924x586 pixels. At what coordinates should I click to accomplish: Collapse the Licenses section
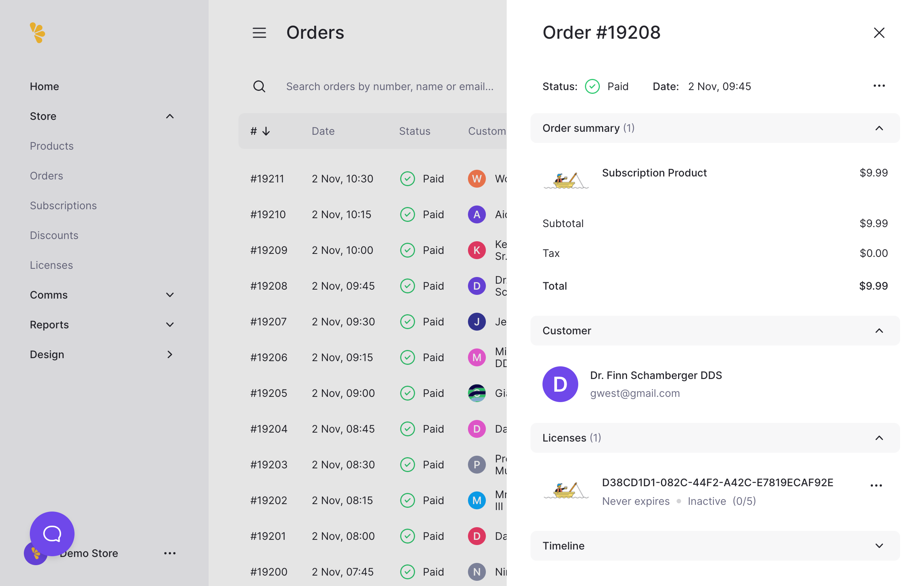(879, 437)
